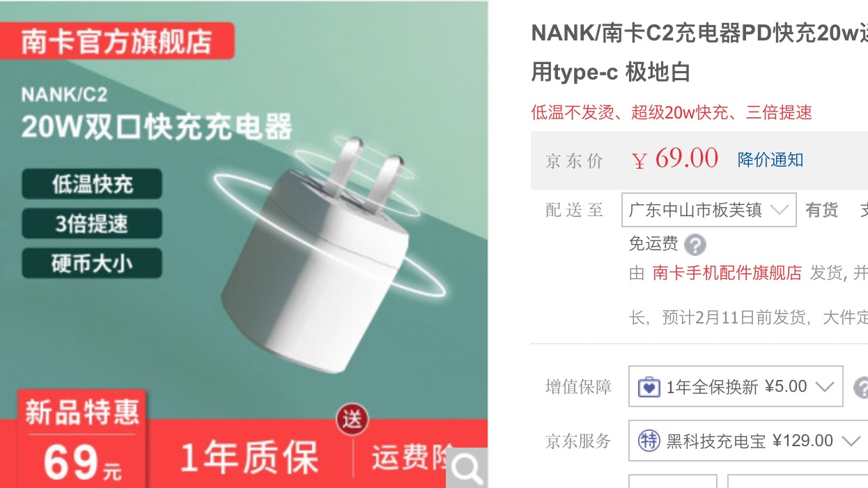Click the 3倍提速 feature label
Viewport: 868px width, 488px height.
[x=92, y=224]
